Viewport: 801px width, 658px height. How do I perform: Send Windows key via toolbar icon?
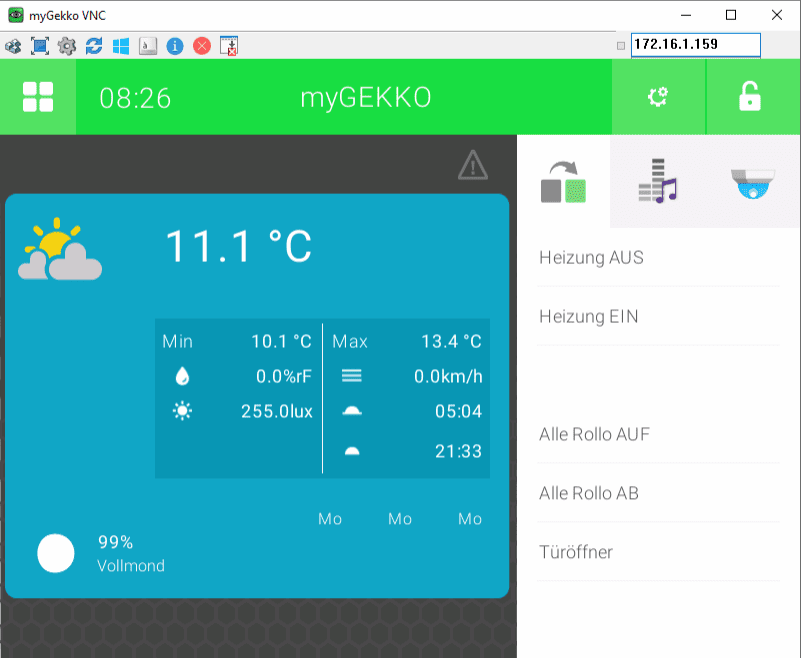point(121,46)
